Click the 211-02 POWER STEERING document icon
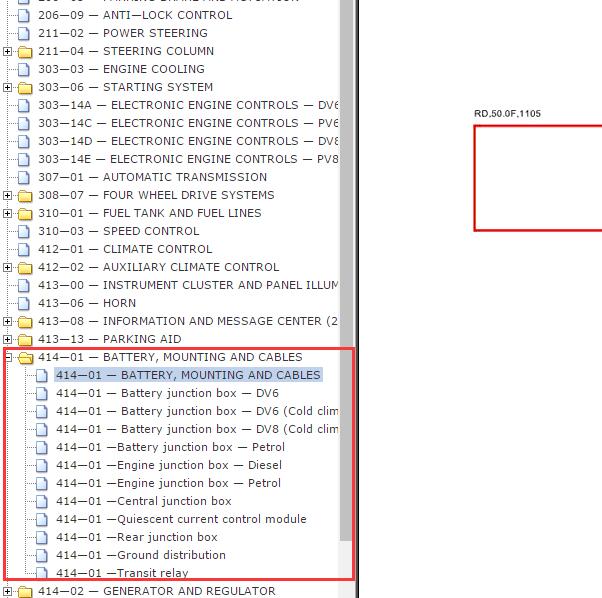 (x=24, y=33)
